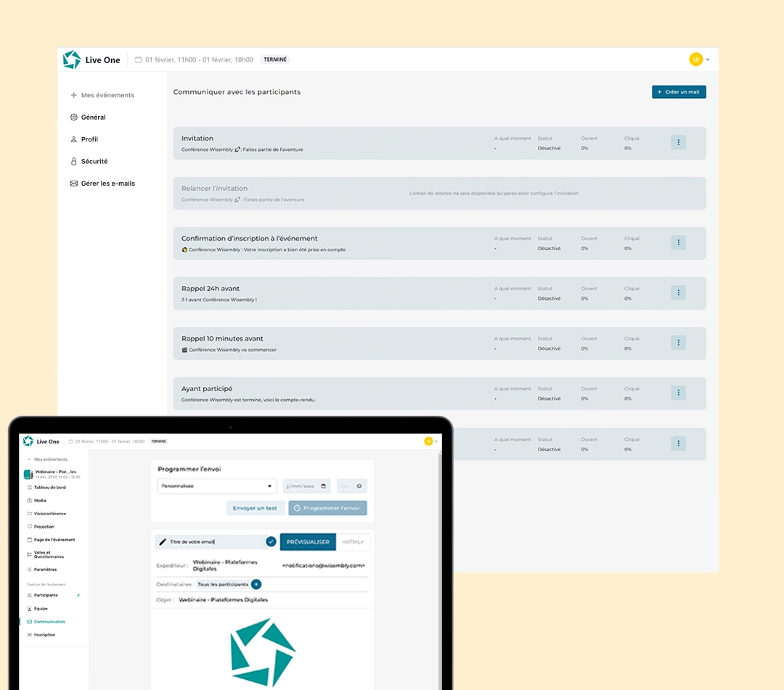This screenshot has height=690, width=784.
Task: Select the Invitation email title
Action: point(197,139)
